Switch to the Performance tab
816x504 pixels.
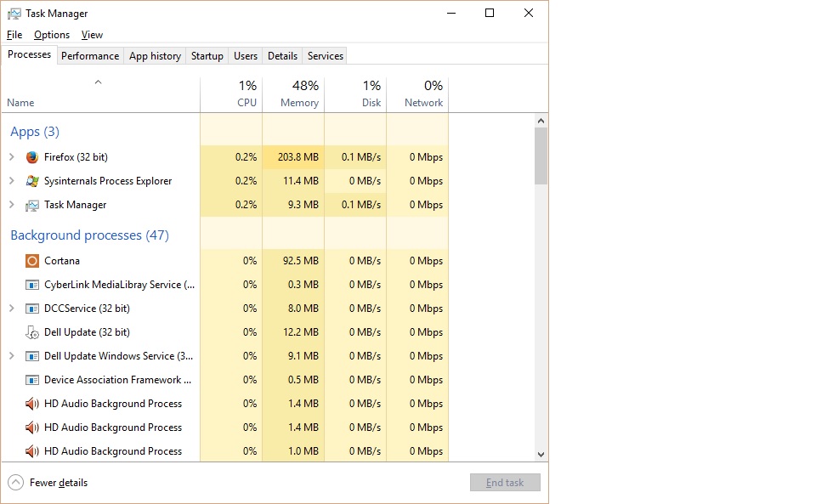[x=90, y=56]
